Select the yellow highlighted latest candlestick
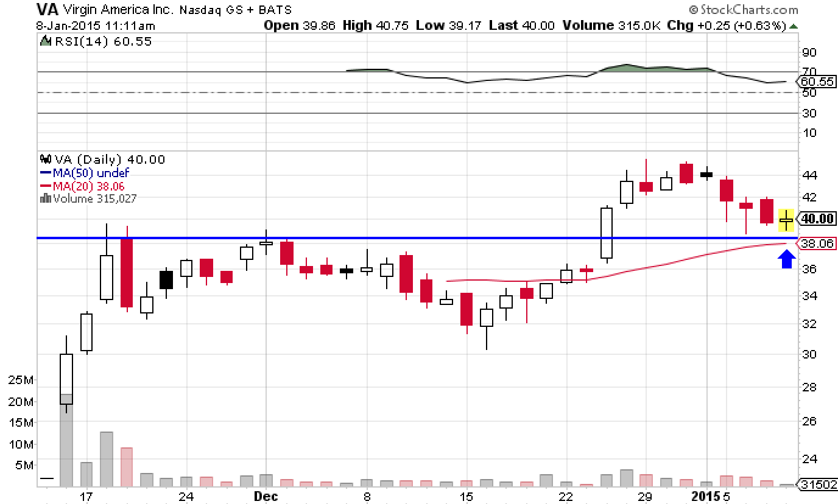This screenshot has height=504, width=838. [x=786, y=220]
